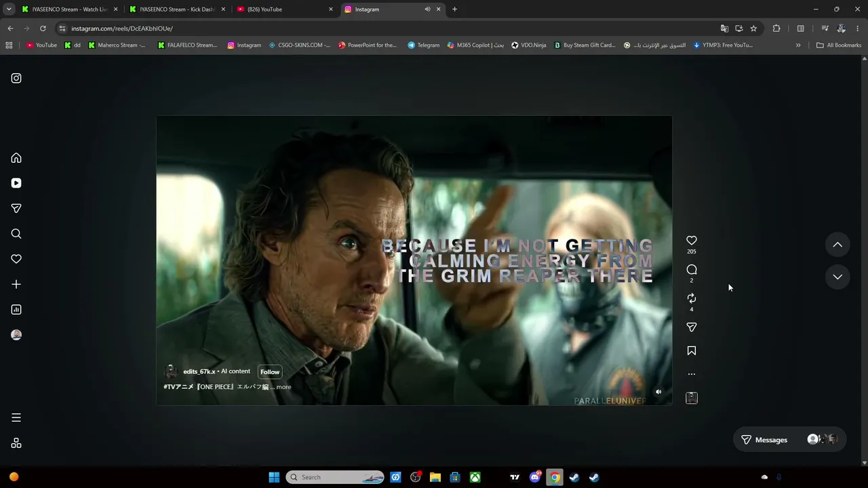Click the Windows taskbar Search box

[x=335, y=477]
